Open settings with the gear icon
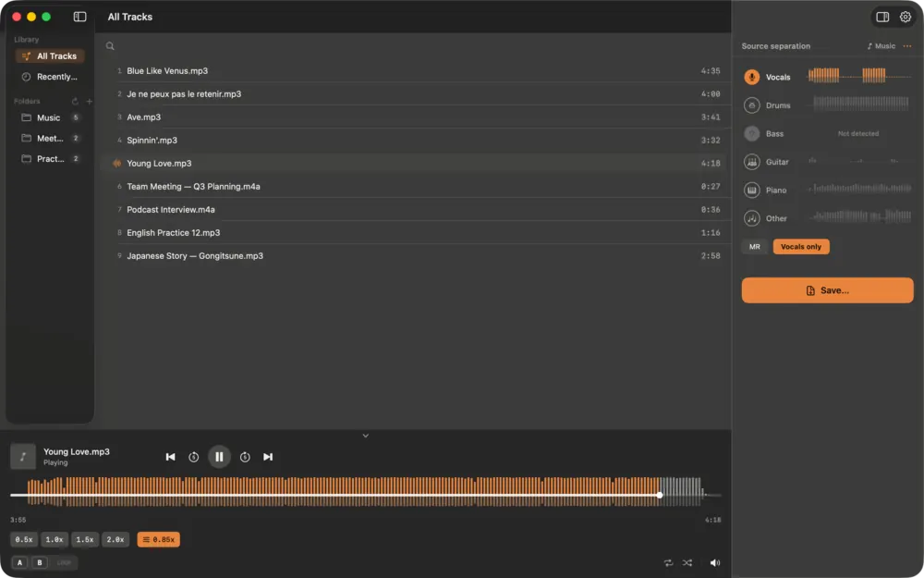The image size is (924, 578). [906, 17]
